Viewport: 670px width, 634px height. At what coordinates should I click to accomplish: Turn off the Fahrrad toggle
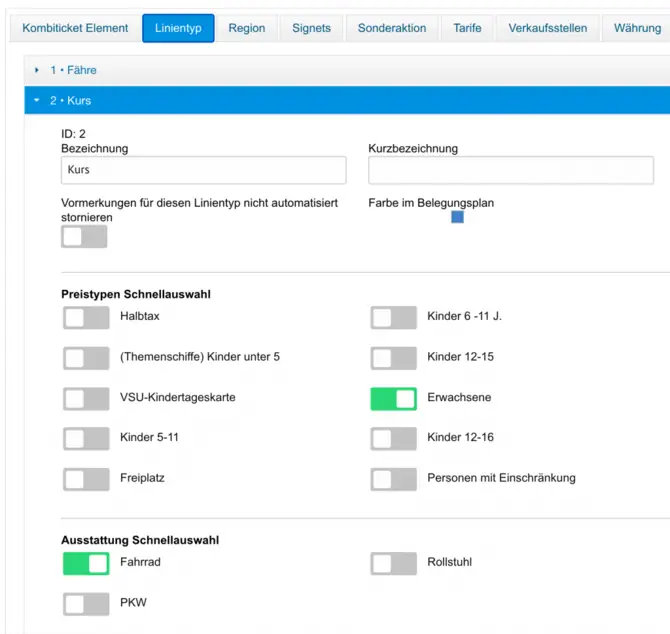tap(86, 563)
